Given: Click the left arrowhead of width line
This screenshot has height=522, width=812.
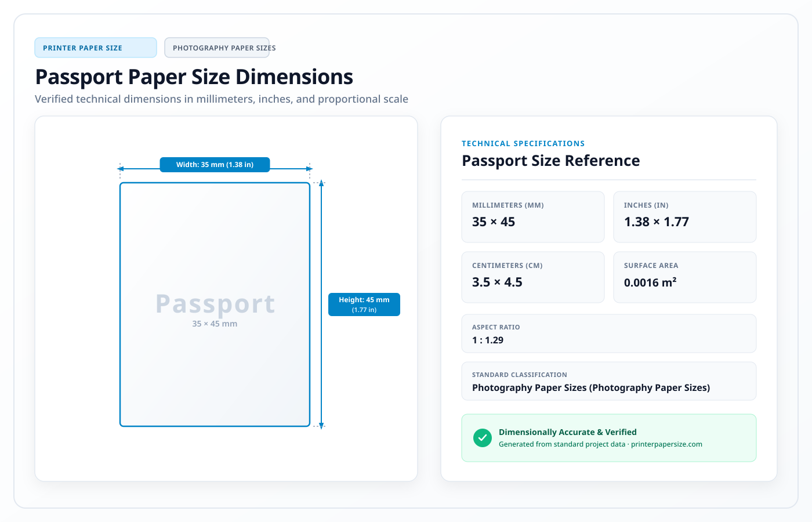Looking at the screenshot, I should [121, 169].
